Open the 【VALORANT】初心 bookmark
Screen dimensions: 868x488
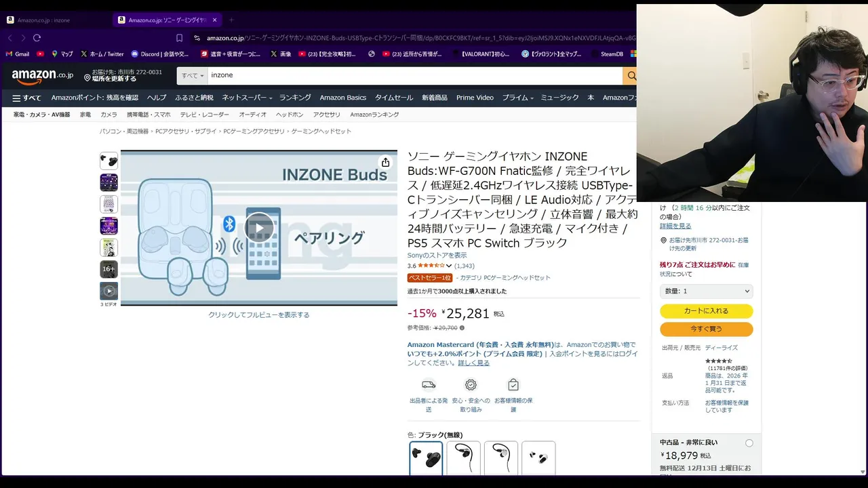479,54
